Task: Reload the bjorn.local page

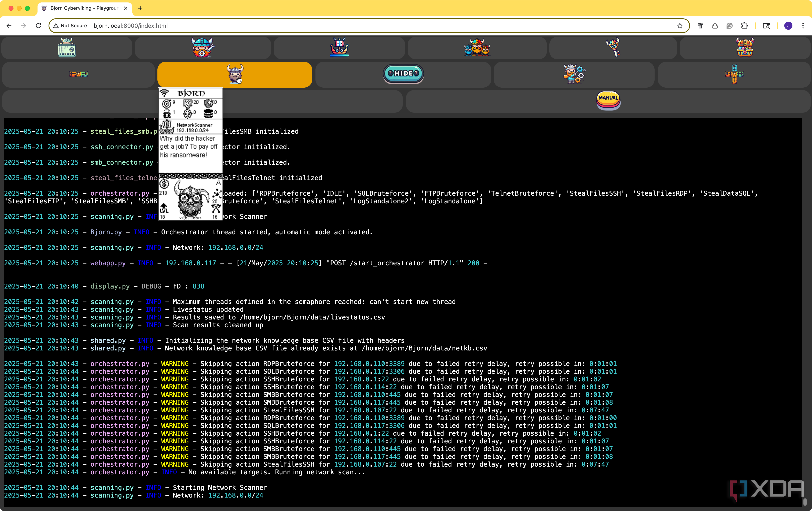Action: tap(39, 26)
